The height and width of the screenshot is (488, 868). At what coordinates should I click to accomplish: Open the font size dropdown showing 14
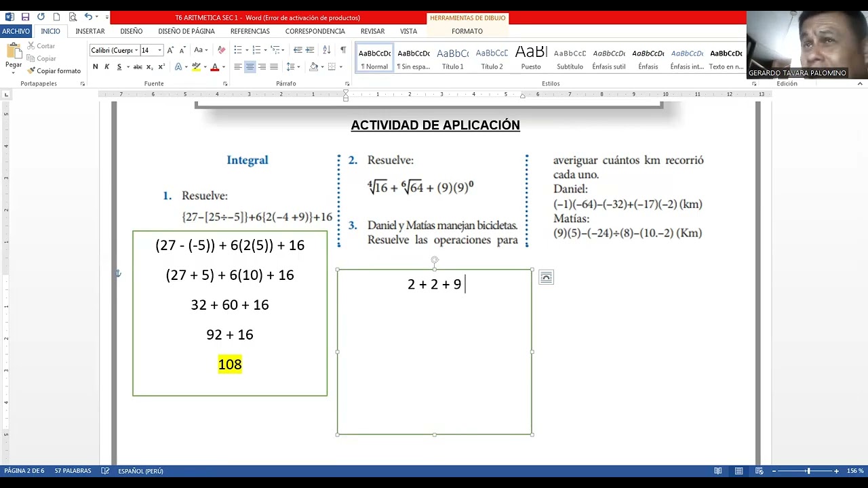160,50
